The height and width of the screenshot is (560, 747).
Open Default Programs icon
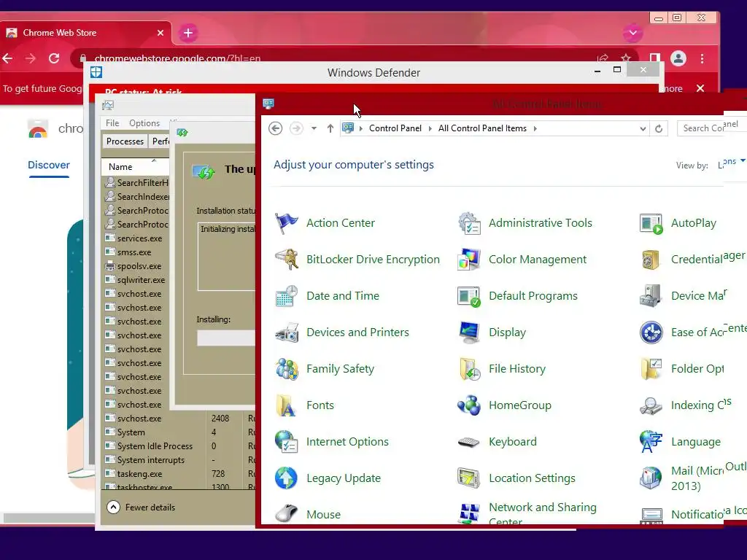point(469,296)
